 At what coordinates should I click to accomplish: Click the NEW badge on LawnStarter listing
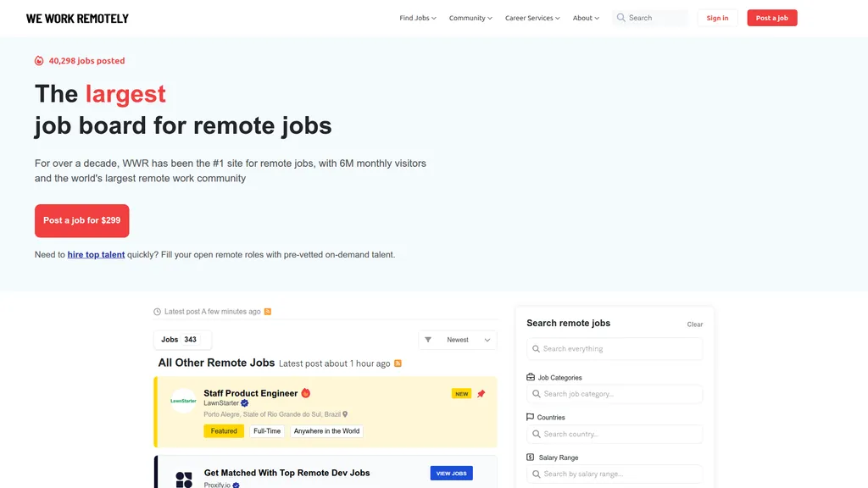click(x=461, y=394)
